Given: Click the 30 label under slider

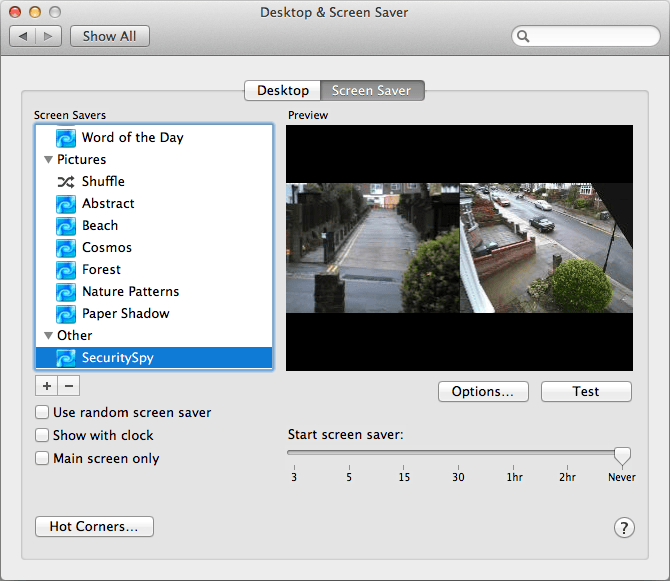Looking at the screenshot, I should [458, 477].
